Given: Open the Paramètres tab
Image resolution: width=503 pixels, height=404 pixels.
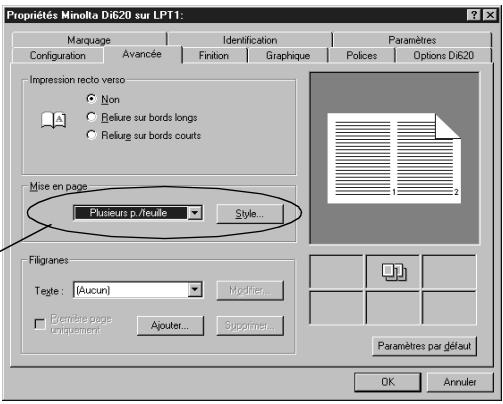Looking at the screenshot, I should pos(412,40).
